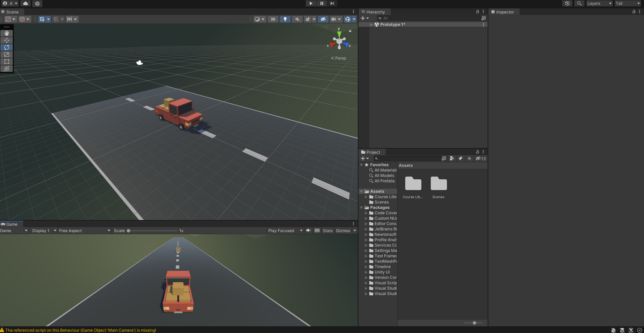Open Unity cloud services icon

(26, 3)
